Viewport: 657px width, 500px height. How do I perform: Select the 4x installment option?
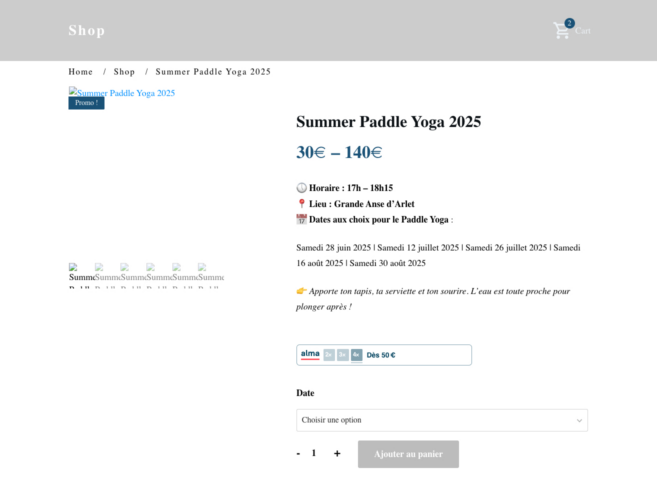[x=357, y=355]
